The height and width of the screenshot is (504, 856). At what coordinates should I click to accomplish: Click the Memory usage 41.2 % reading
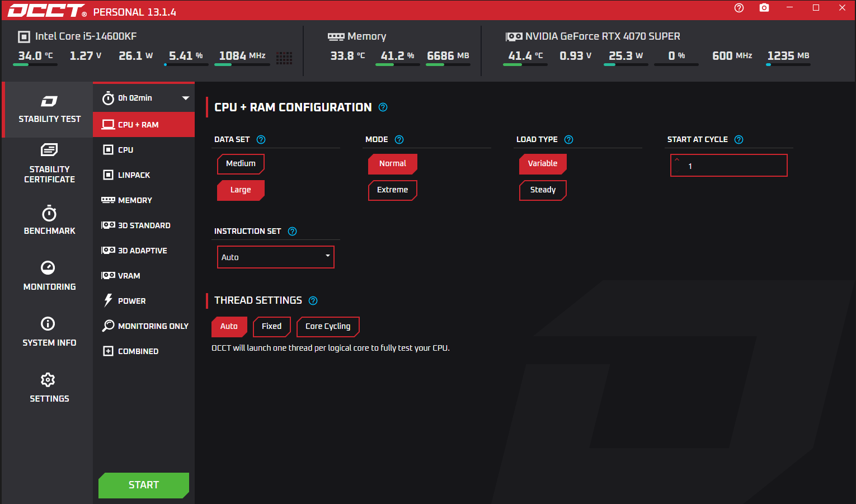(x=397, y=56)
